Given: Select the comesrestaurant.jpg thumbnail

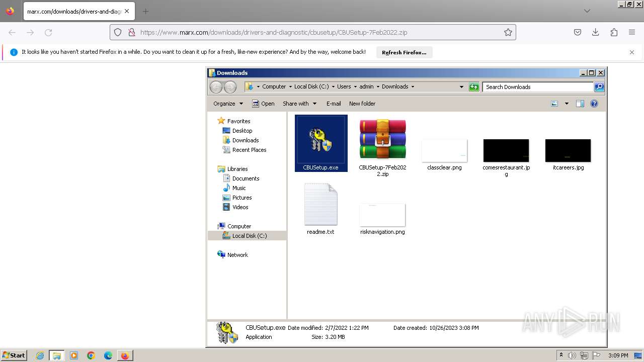Looking at the screenshot, I should click(x=506, y=150).
